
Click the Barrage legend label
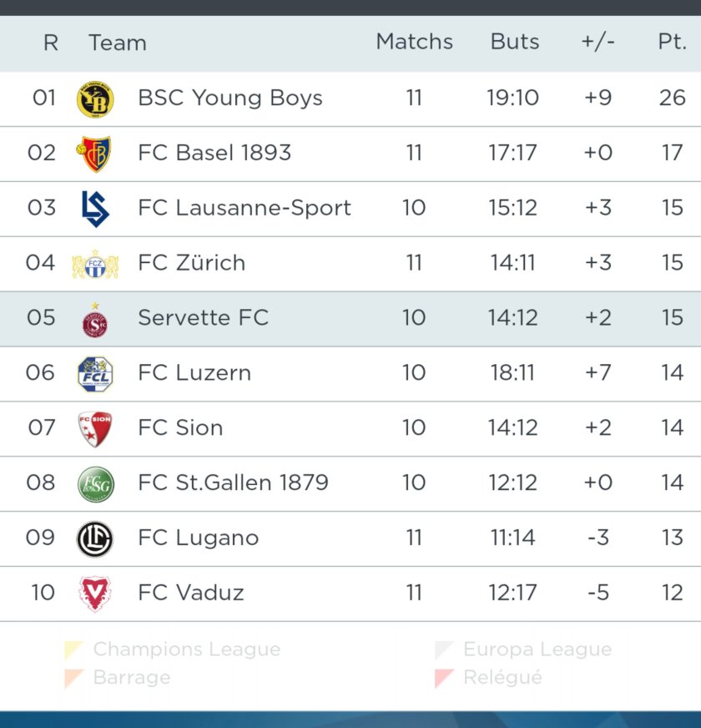[131, 678]
